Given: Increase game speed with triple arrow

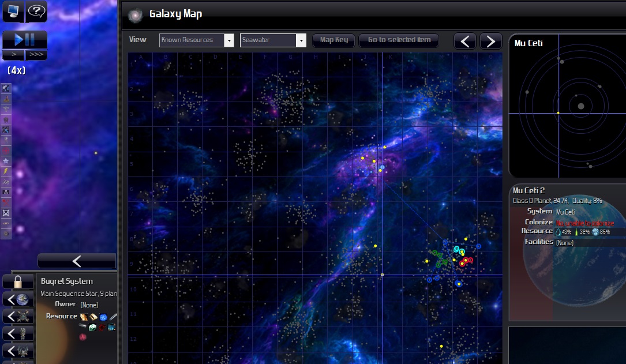Looking at the screenshot, I should [36, 55].
